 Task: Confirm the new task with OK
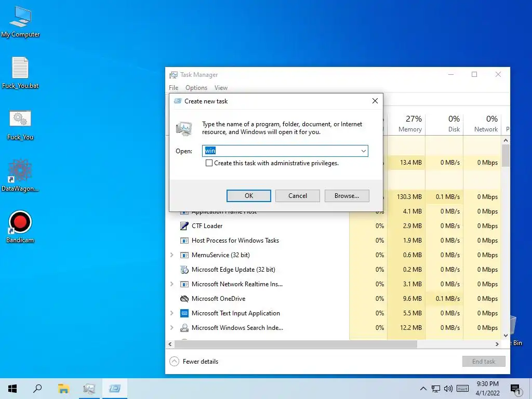point(249,196)
